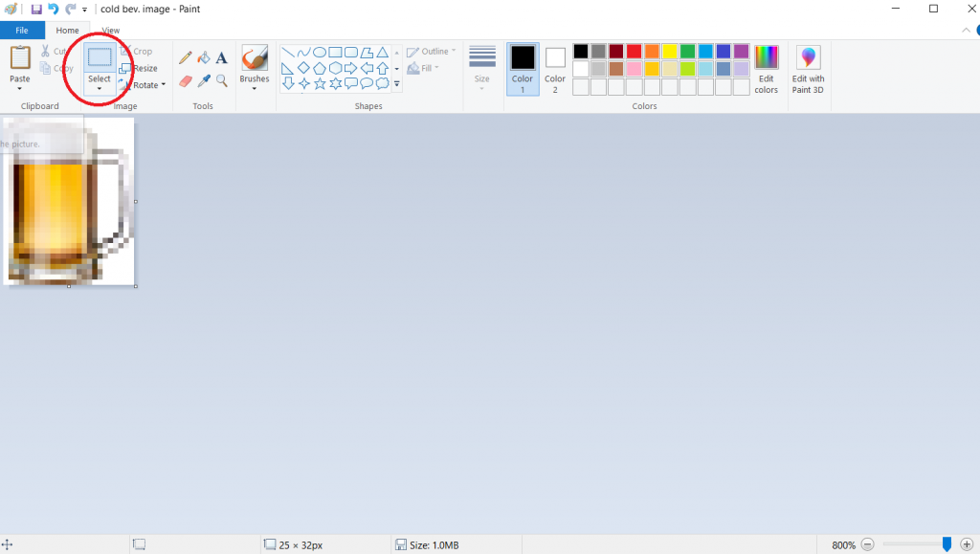This screenshot has height=554, width=980.
Task: Choose the Fill with color bucket
Action: [203, 58]
